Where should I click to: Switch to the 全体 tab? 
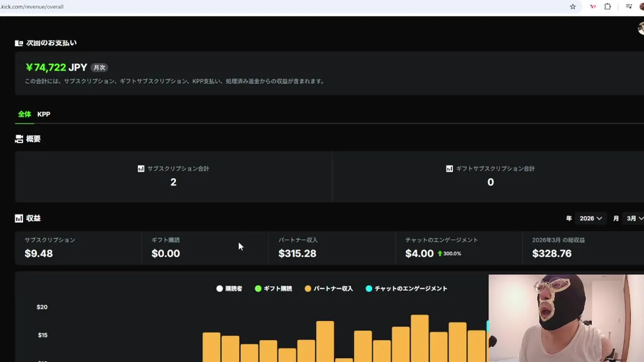(25, 114)
